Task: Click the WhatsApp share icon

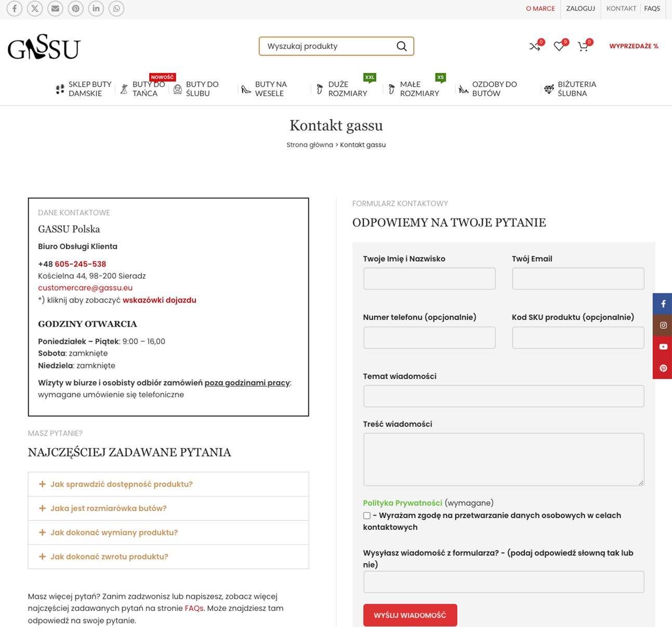Action: pyautogui.click(x=116, y=9)
